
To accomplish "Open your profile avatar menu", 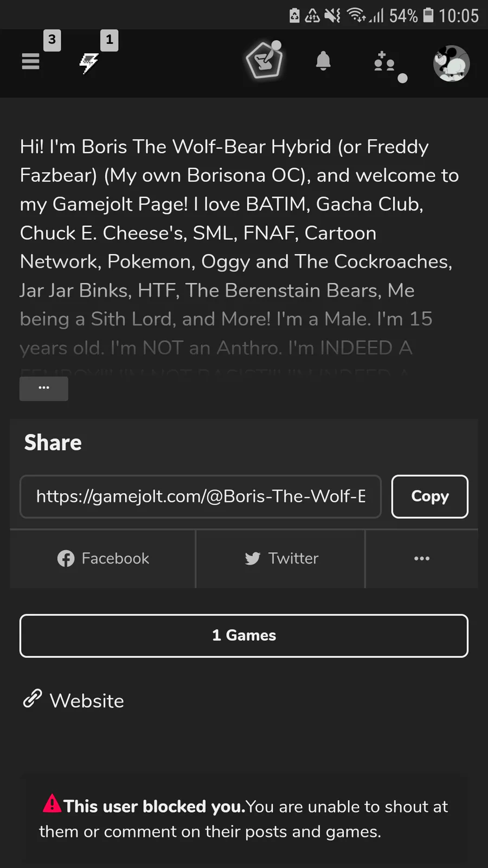I will (x=451, y=63).
